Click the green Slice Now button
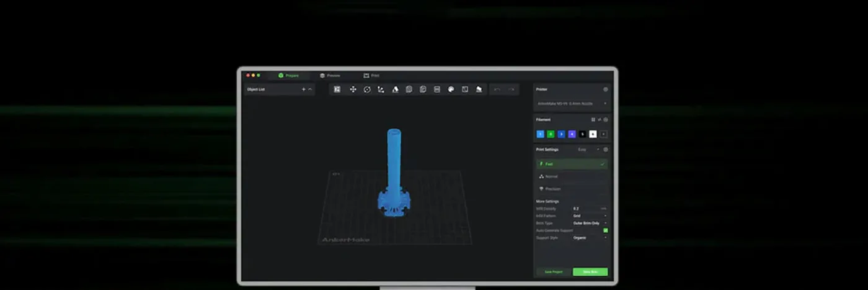 (x=590, y=272)
